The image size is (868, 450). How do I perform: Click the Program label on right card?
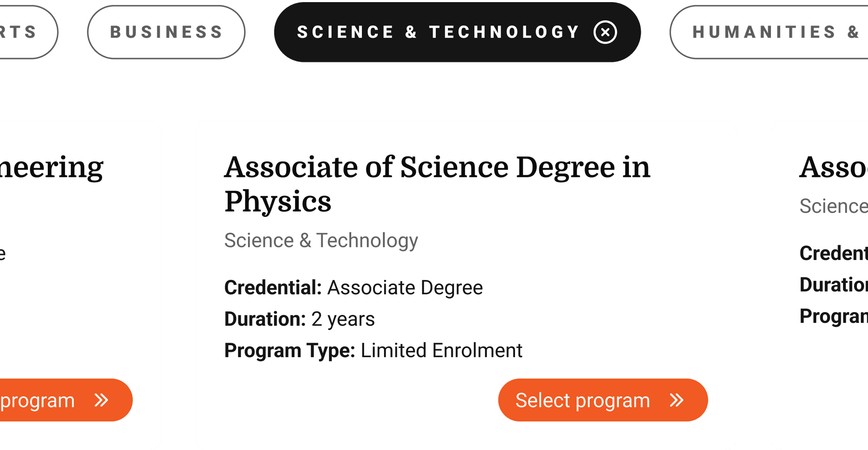(833, 316)
